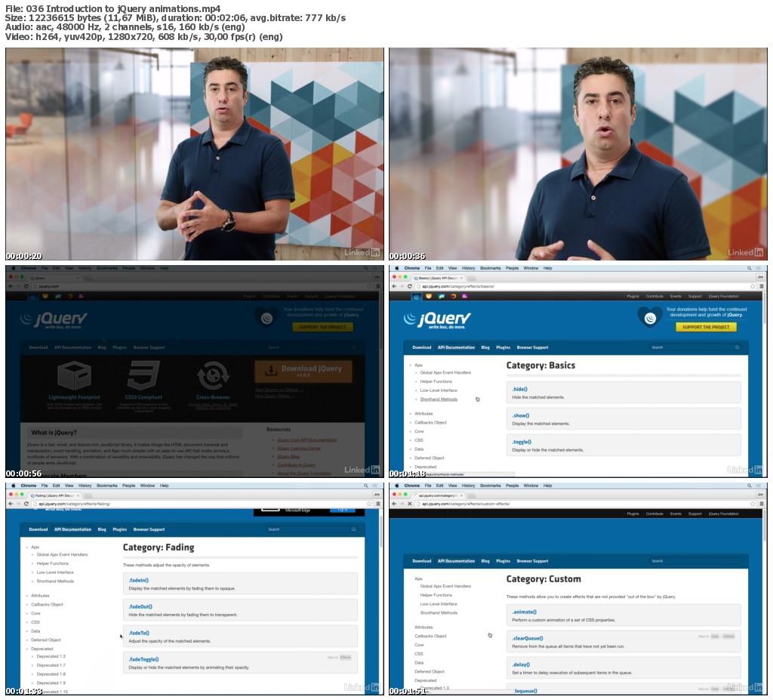Open Chrome's hamburger menu in the Category: Fading frame

pyautogui.click(x=378, y=504)
